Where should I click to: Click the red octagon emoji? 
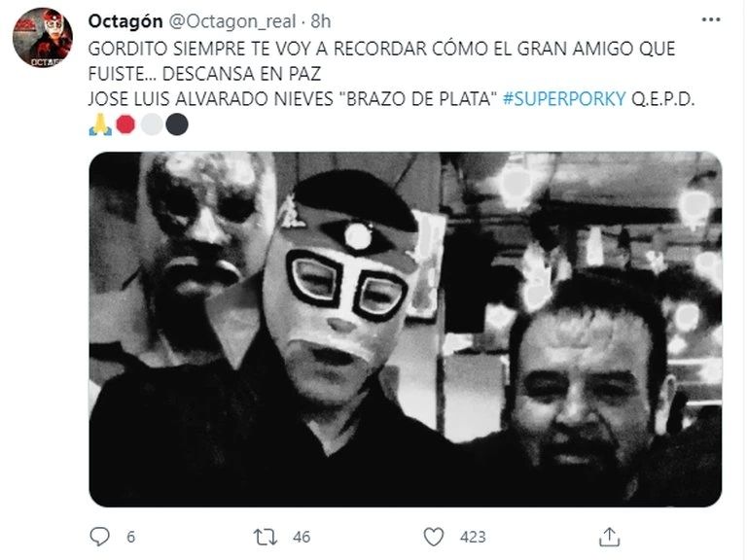[125, 124]
